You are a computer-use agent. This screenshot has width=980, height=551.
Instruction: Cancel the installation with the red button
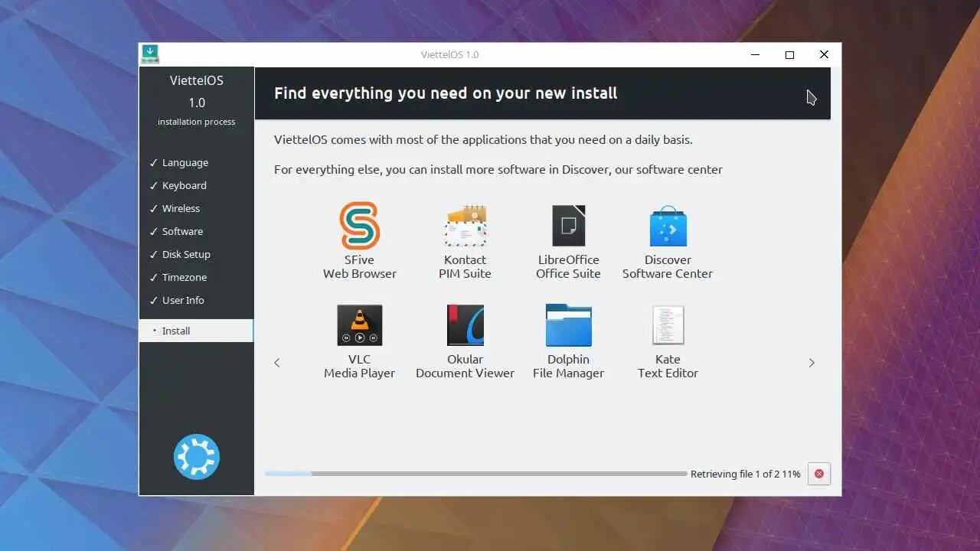coord(819,474)
